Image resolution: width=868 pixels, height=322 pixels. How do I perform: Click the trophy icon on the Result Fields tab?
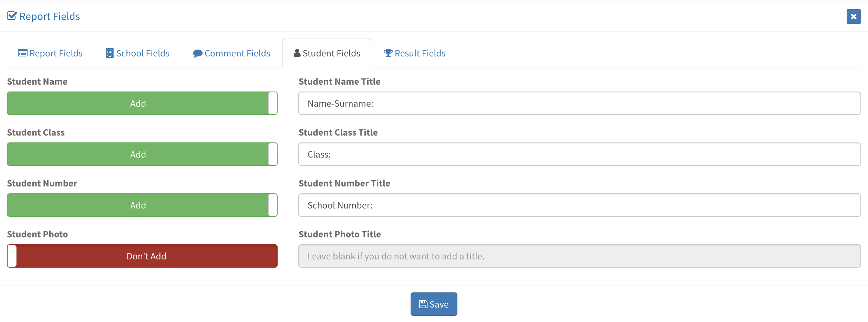(x=388, y=53)
